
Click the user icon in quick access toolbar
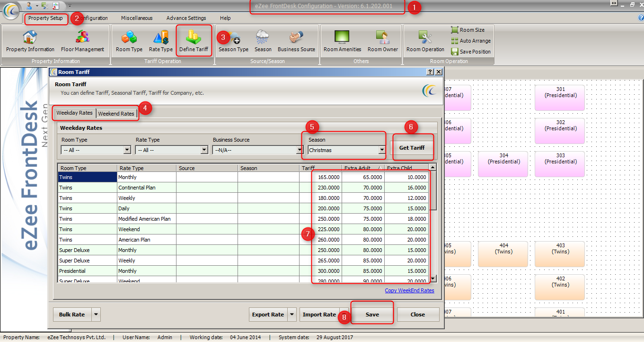[x=29, y=5]
